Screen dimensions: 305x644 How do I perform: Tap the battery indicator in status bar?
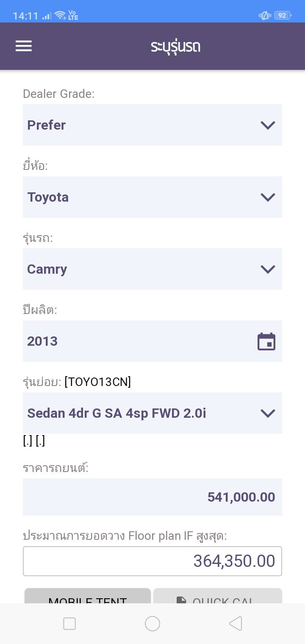pyautogui.click(x=282, y=16)
